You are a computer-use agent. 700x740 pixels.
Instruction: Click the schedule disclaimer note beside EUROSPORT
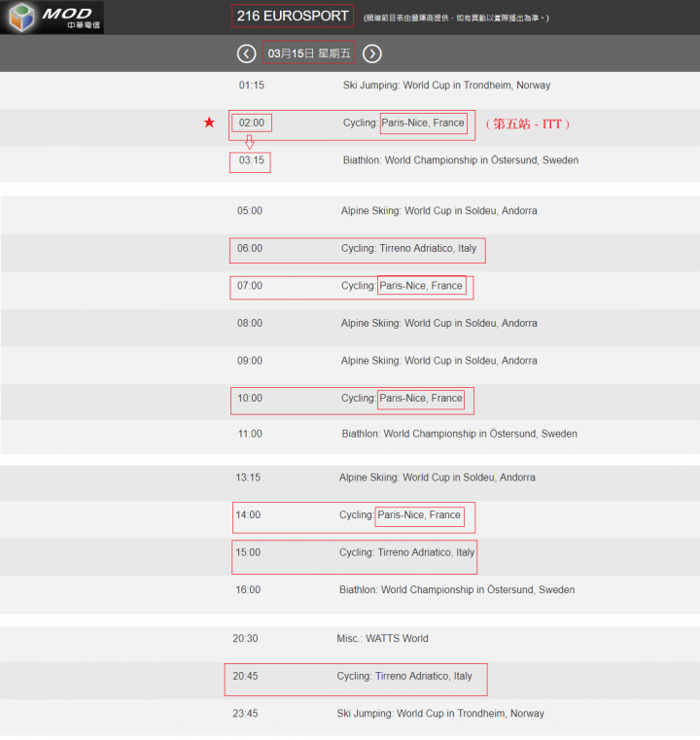click(456, 18)
